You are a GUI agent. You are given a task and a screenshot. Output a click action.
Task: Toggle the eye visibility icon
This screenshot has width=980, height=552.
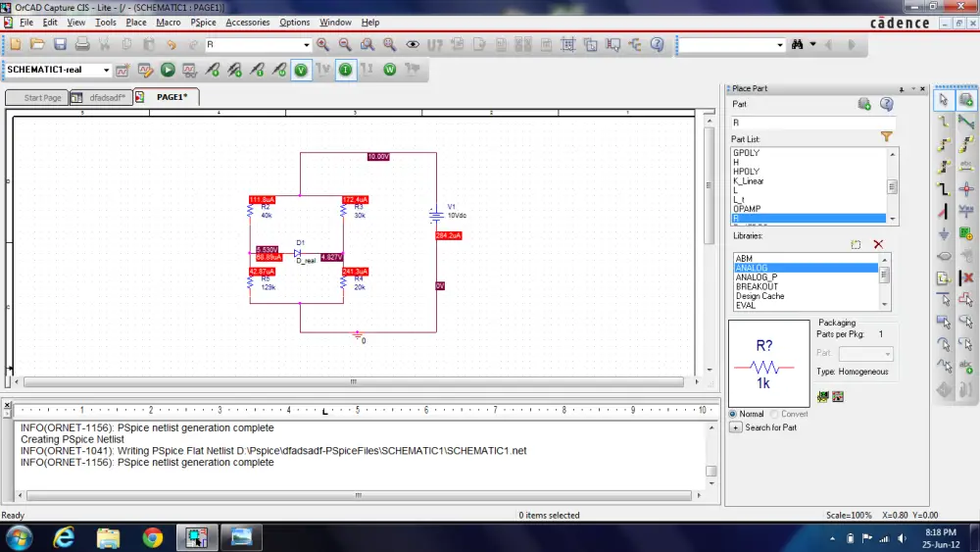tap(413, 44)
